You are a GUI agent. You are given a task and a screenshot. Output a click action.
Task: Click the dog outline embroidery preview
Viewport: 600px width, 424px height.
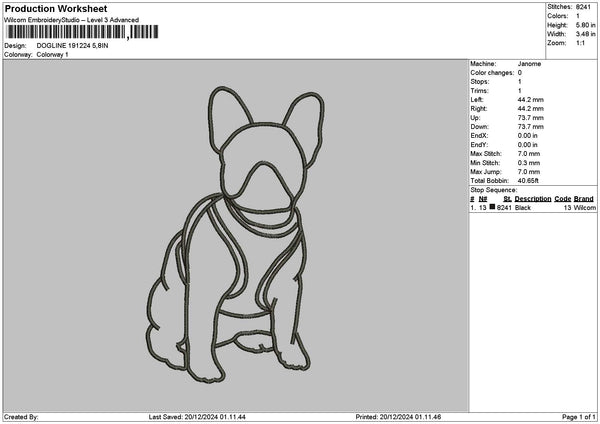point(236,234)
